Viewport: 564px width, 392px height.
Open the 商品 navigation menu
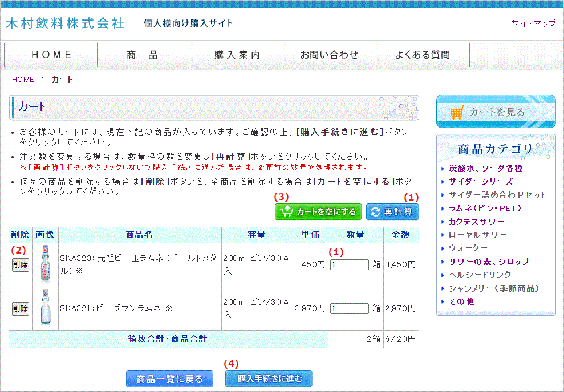pyautogui.click(x=143, y=55)
